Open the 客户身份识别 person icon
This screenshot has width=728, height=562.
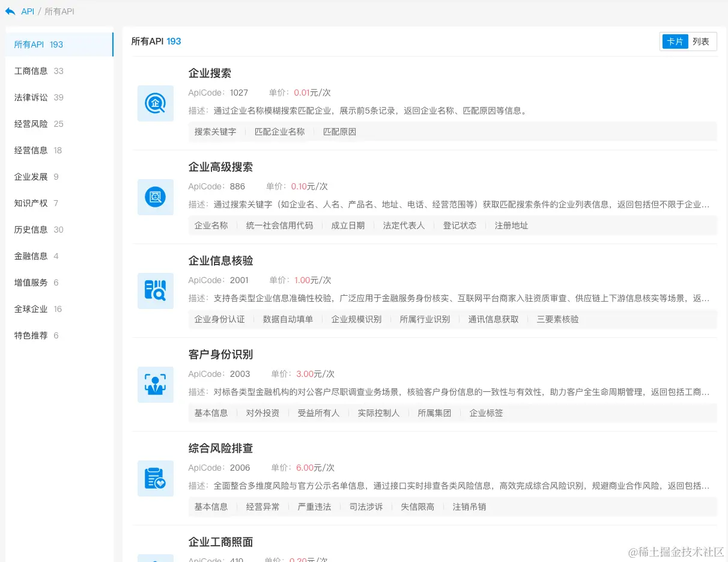pyautogui.click(x=156, y=385)
